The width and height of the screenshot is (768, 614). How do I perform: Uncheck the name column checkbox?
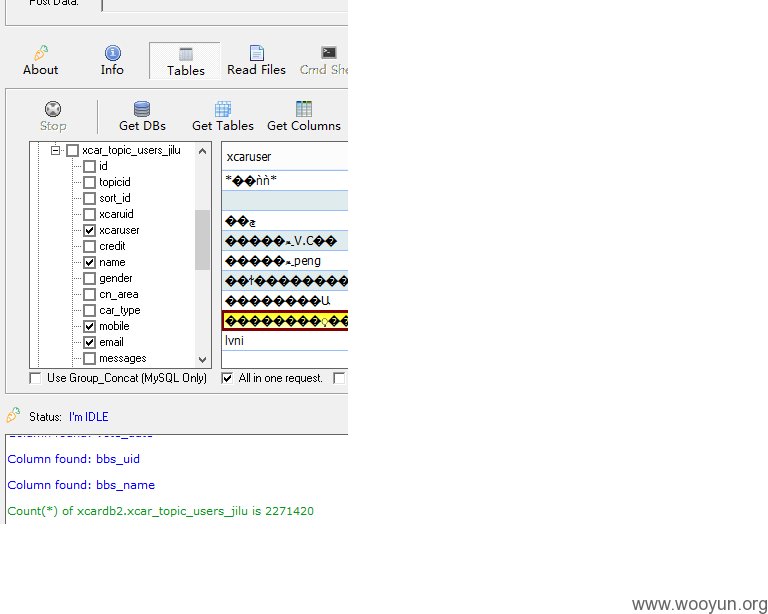(x=89, y=262)
